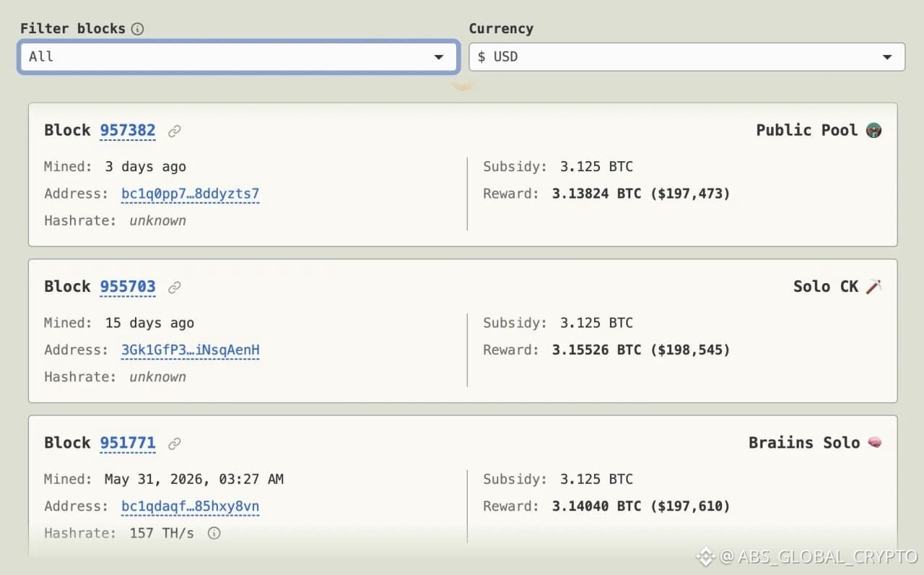Image resolution: width=924 pixels, height=575 pixels.
Task: Click reward 3.15526 BTC ($198,545)
Action: [x=641, y=350]
